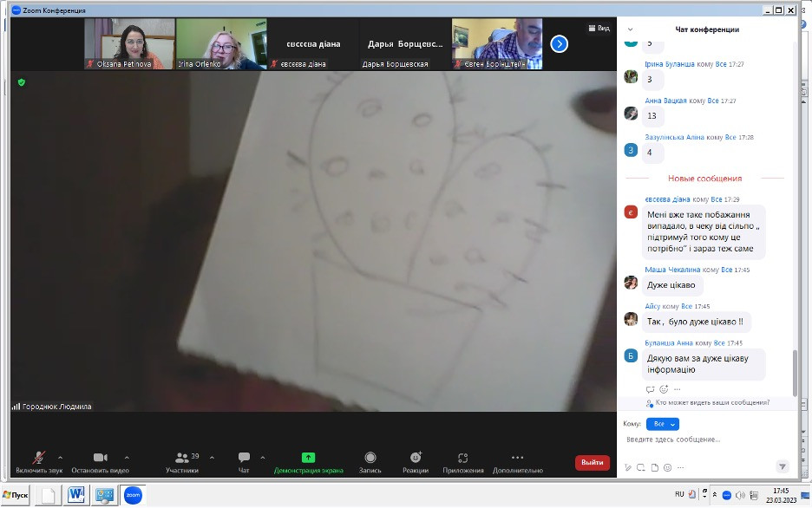This screenshot has height=508, width=812.
Task: Click євсєєва діана sender name in chat
Action: tap(667, 199)
